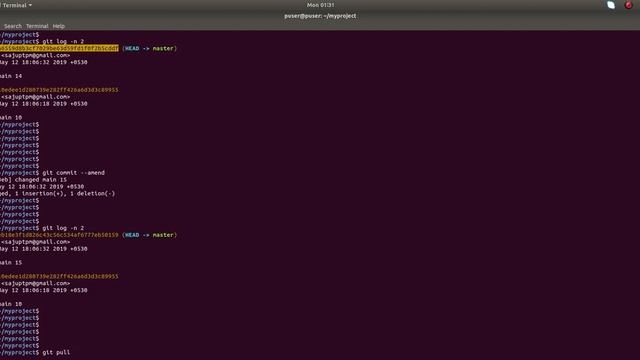640x360 pixels.
Task: Open the Mon 01:31 clock panel
Action: pos(320,5)
